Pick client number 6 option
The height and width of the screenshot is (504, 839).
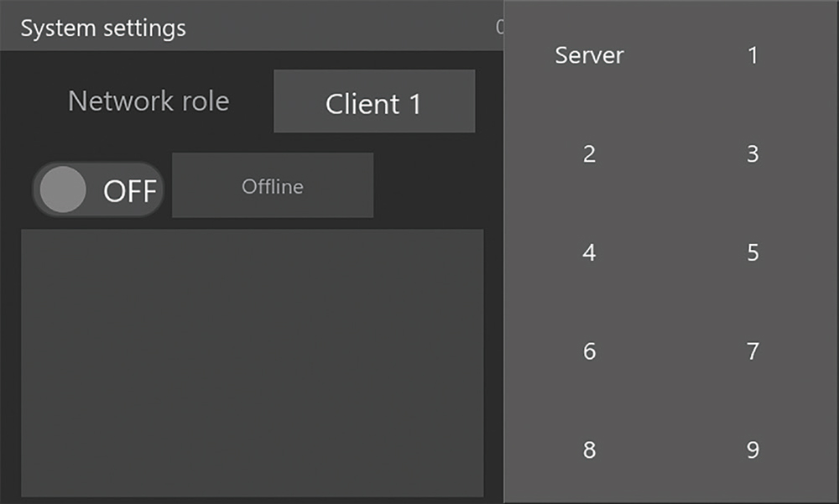(x=589, y=351)
